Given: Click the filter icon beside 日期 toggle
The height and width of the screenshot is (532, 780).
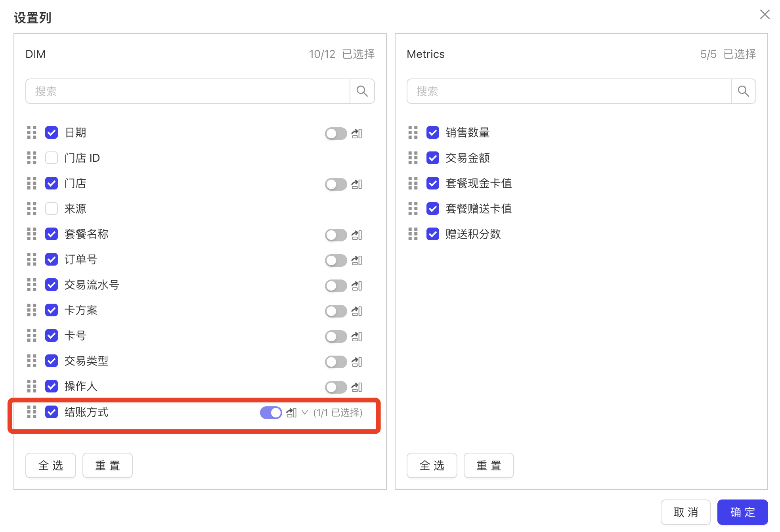Looking at the screenshot, I should pos(357,134).
